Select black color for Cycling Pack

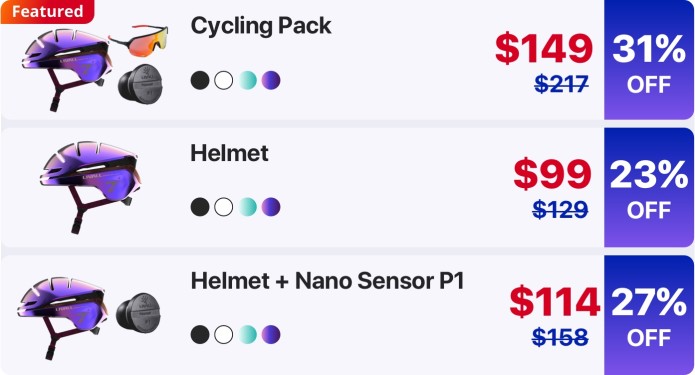(x=200, y=81)
